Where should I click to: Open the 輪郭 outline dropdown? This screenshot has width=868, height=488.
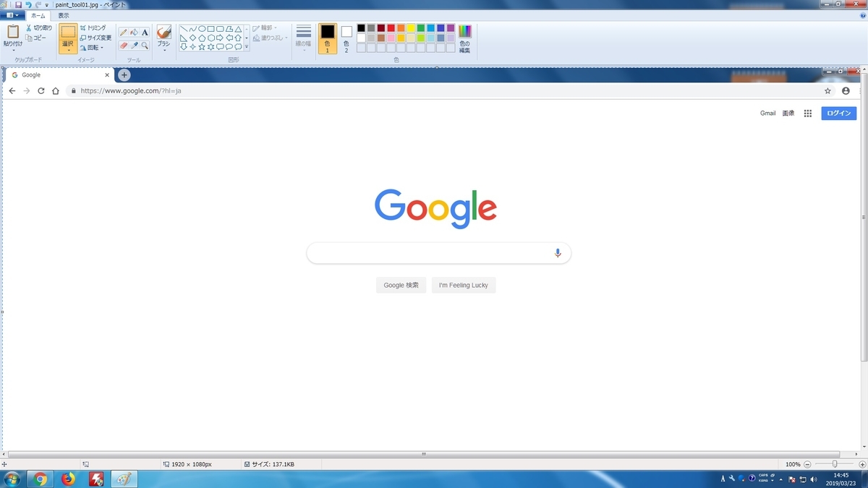point(265,28)
